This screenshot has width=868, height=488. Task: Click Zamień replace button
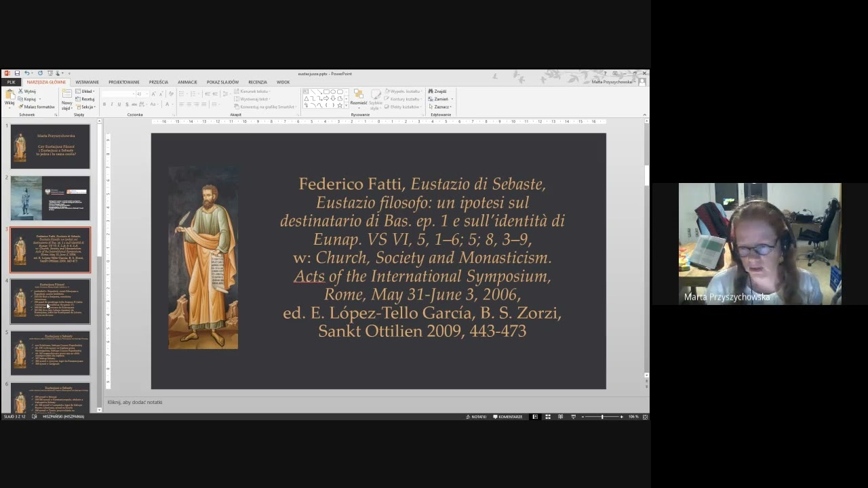440,99
